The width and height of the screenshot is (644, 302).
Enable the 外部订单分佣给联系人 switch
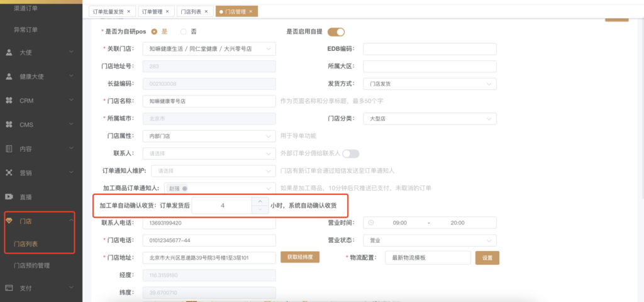(350, 154)
